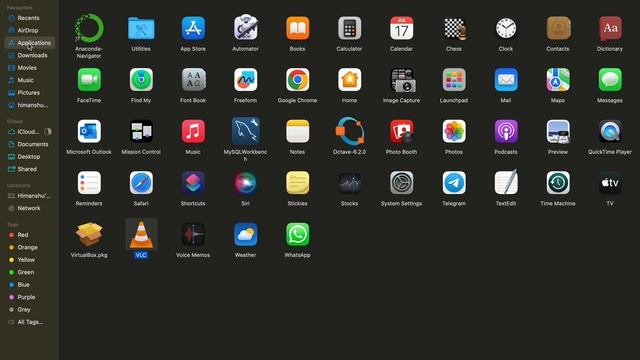Click the WhatsApp app icon
This screenshot has height=360, width=640.
[x=298, y=234]
